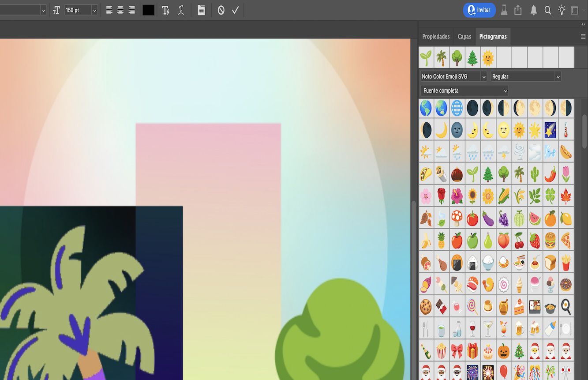Cancel text editing with the slash icon
Screen dimensions: 588x380
tap(221, 10)
